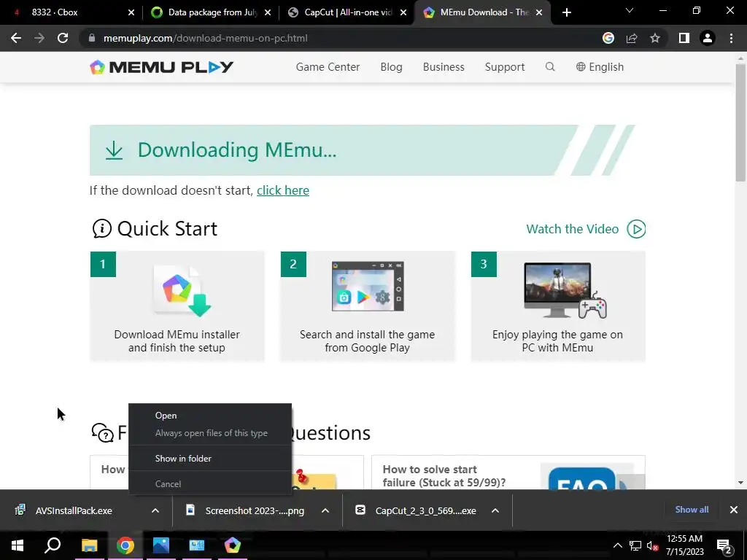Open the tab search chevron

[630, 10]
